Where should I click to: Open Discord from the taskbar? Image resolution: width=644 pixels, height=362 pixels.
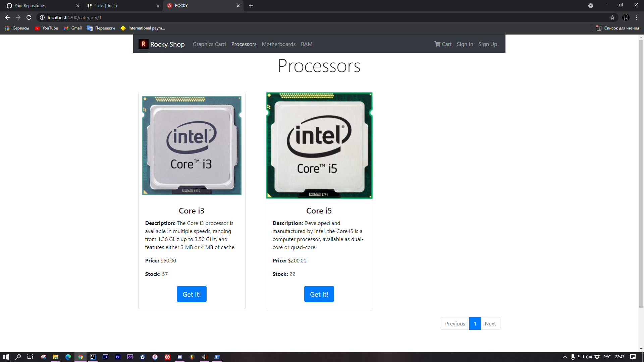tap(180, 357)
